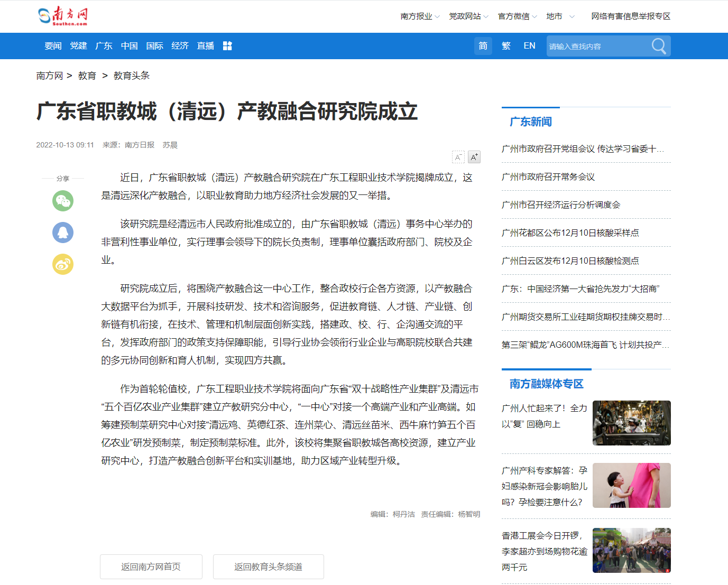Open the 香港工展会 article thumbnail
The image size is (728, 585).
point(631,550)
